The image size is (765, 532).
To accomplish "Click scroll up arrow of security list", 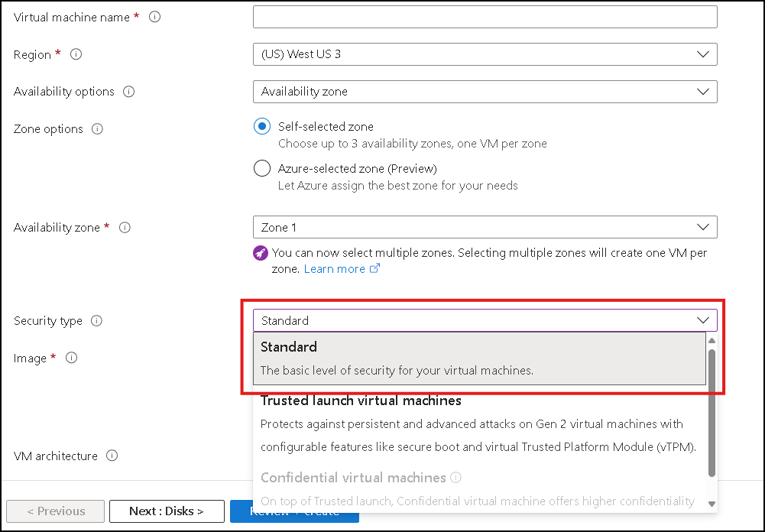I will click(x=712, y=340).
